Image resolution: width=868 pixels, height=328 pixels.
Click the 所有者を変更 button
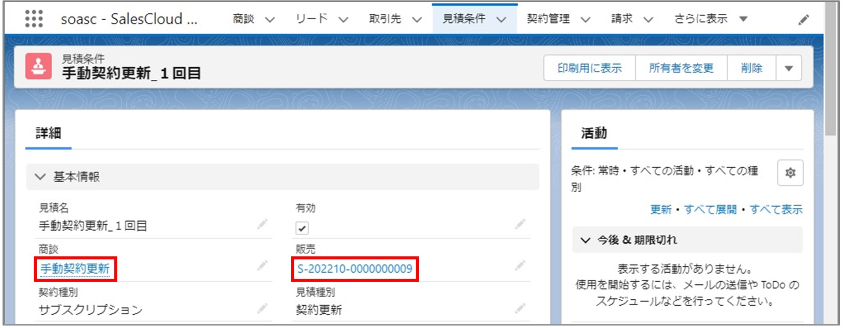pos(681,68)
